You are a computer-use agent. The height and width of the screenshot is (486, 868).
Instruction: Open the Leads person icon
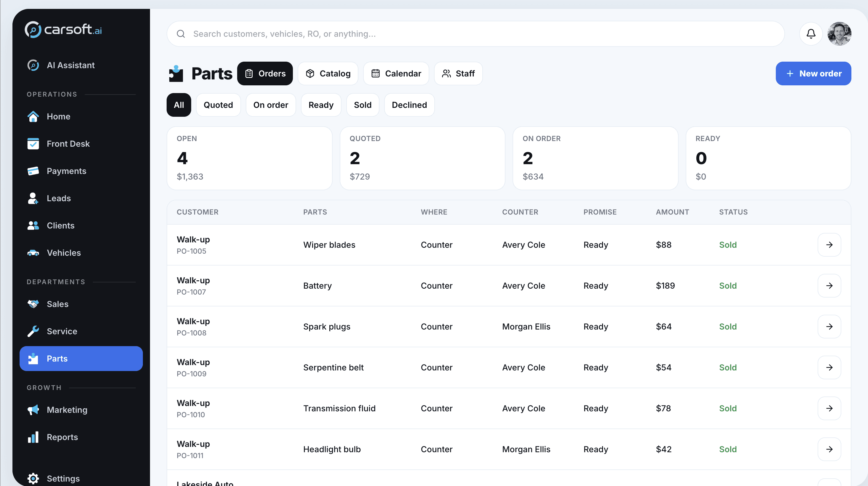coord(33,198)
